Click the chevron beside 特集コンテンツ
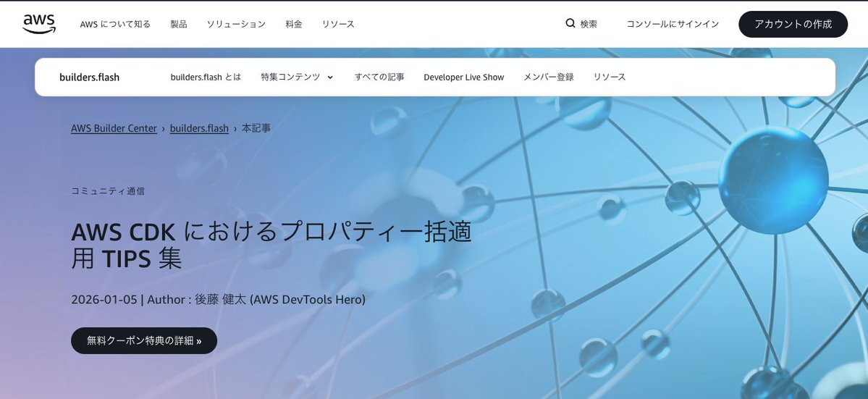 [x=331, y=77]
